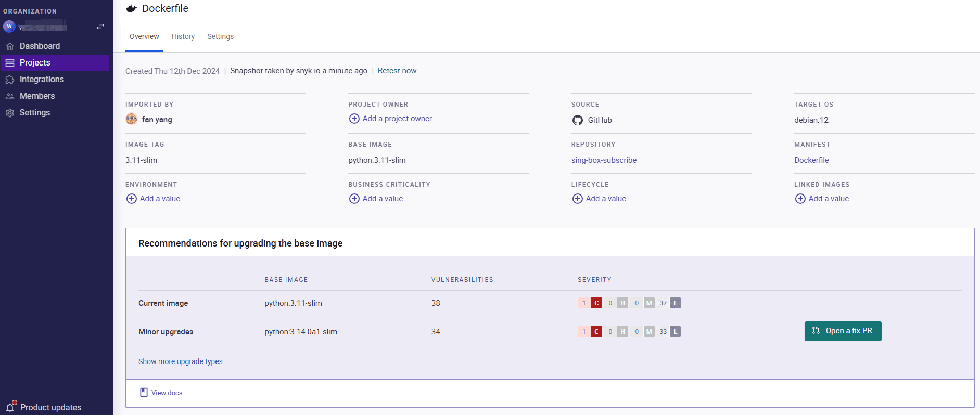Click the pull request icon on fix button

click(x=816, y=331)
